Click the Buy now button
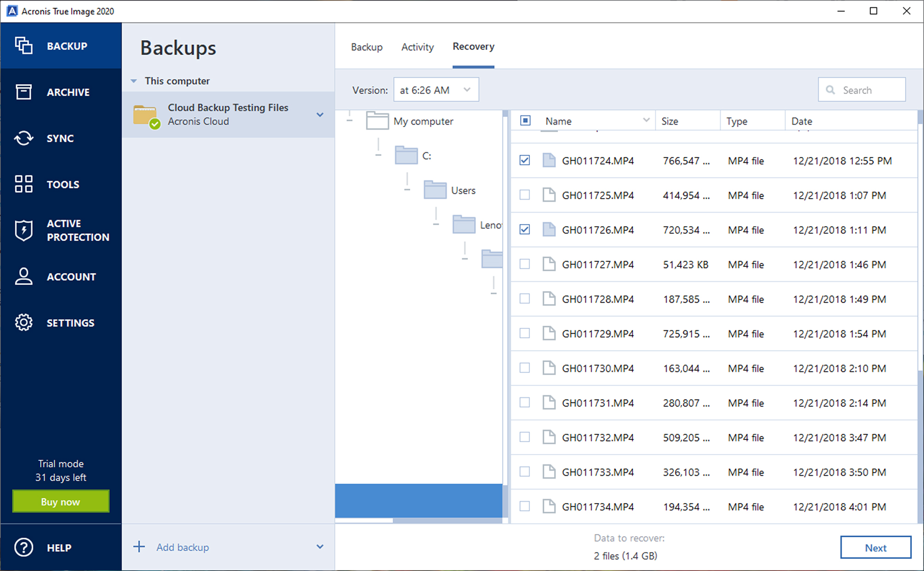The width and height of the screenshot is (924, 571). point(61,501)
